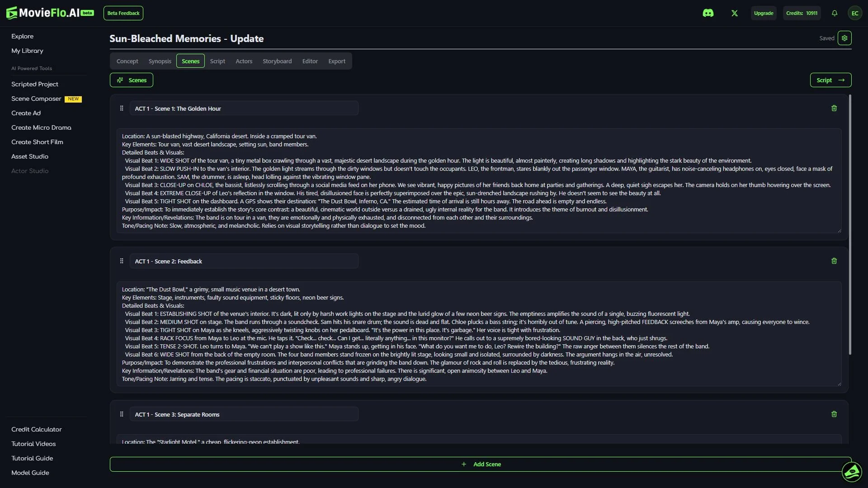Switch to the Storyboard tab
The width and height of the screenshot is (868, 488).
click(x=277, y=61)
